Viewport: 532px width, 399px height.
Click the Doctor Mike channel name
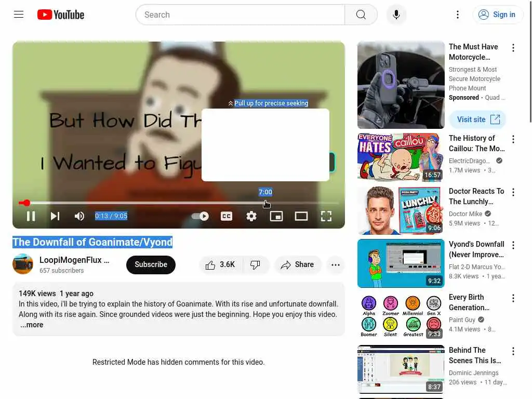coord(465,214)
